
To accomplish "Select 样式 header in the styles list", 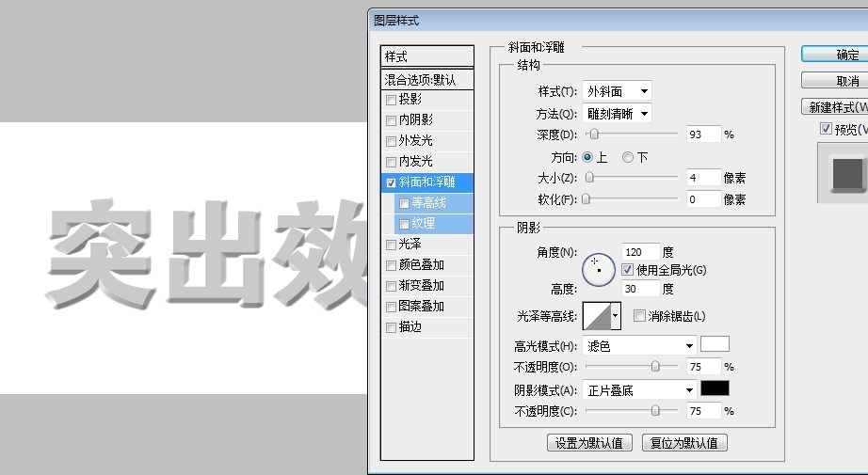I will tap(426, 56).
